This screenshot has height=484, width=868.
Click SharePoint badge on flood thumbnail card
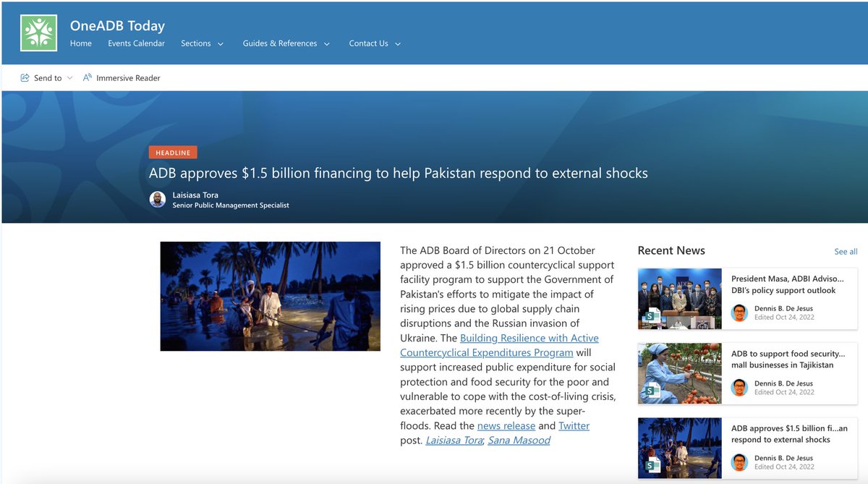(653, 466)
